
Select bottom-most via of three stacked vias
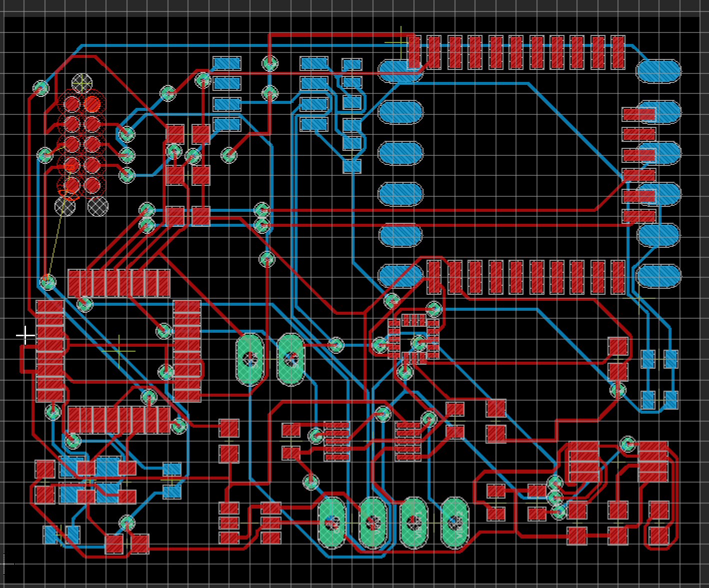point(559,512)
